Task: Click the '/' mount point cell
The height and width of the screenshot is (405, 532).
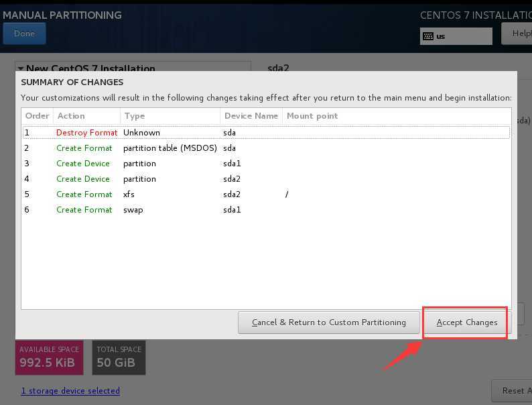Action: (287, 194)
